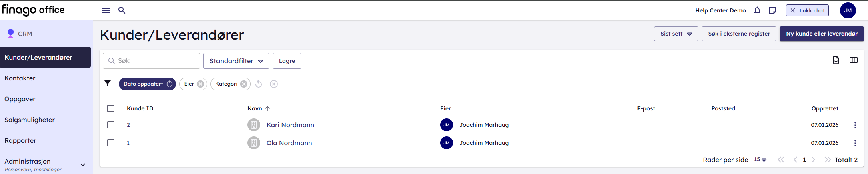Screen dimensions: 868x174
Task: Tick the select-all checkbox in table header
Action: click(111, 108)
